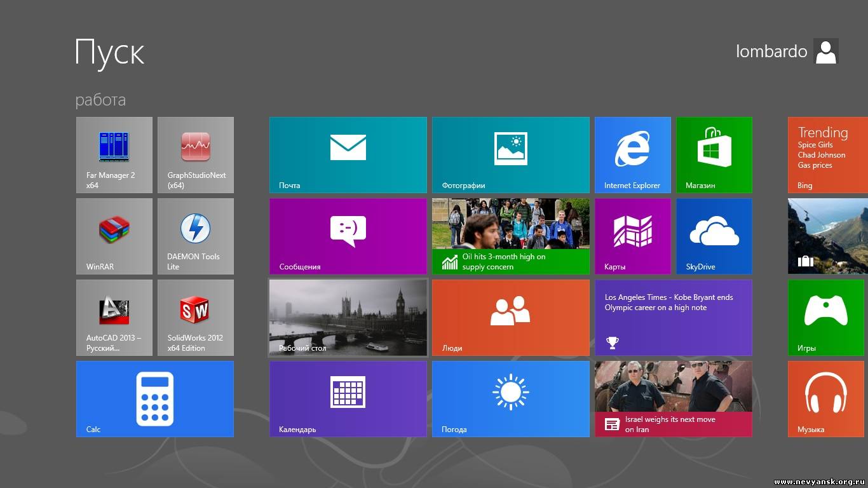The height and width of the screenshot is (488, 868).
Task: Launch the Internet Explorer tile
Action: point(633,155)
